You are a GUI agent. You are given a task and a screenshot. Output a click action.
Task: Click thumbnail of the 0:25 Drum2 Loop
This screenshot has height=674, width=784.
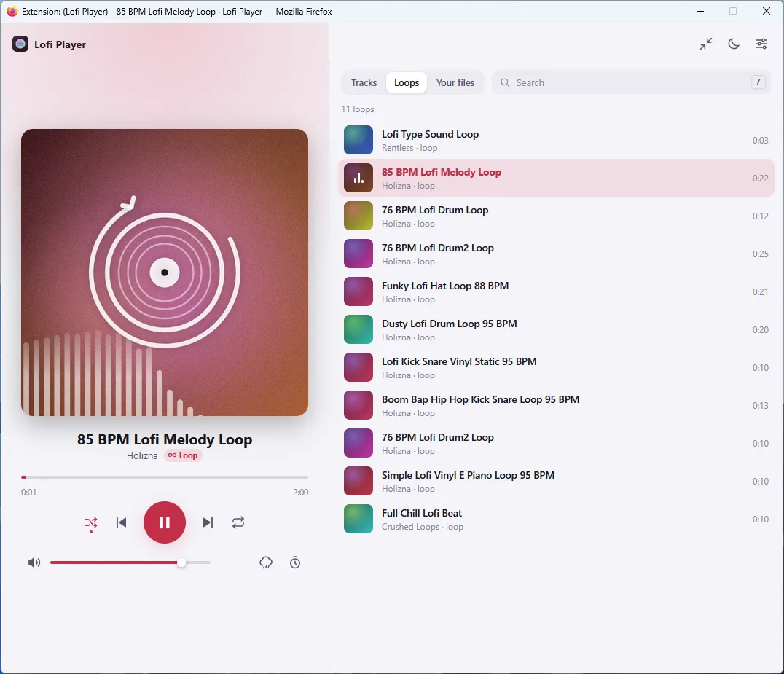[358, 254]
